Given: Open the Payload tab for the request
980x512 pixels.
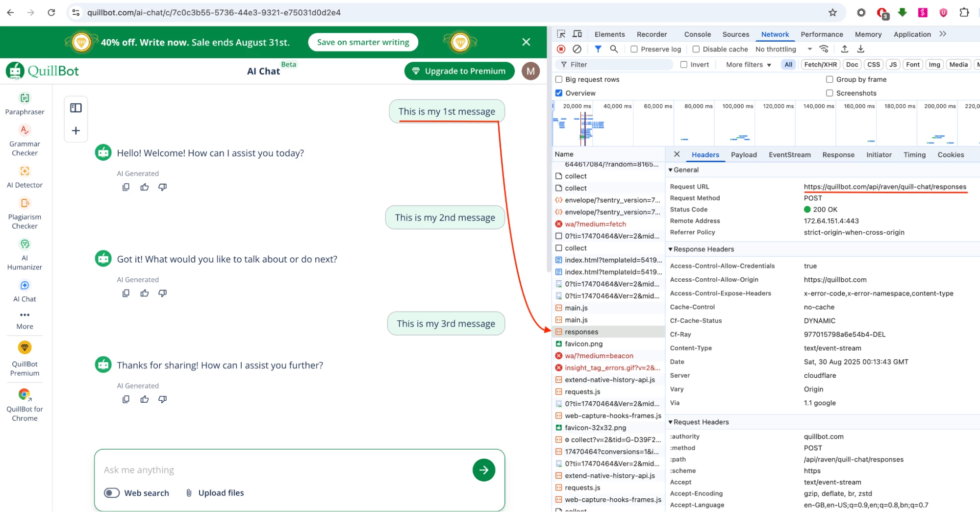Looking at the screenshot, I should (x=743, y=155).
